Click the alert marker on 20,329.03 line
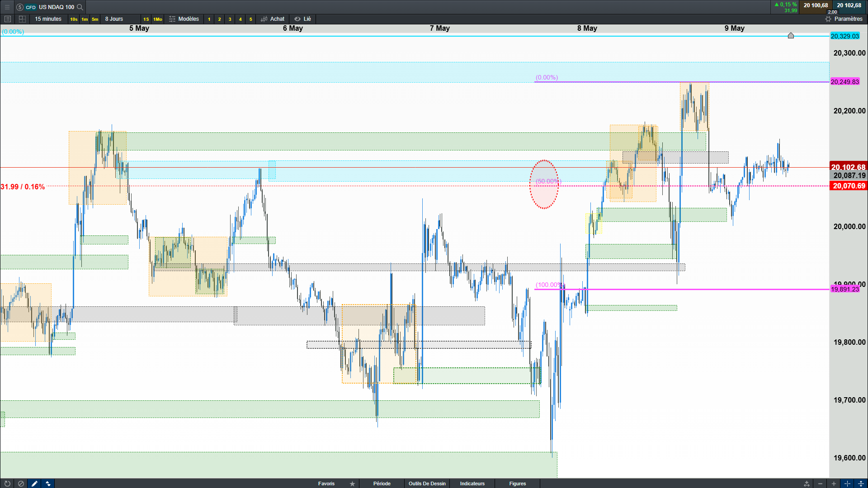Image resolution: width=868 pixels, height=488 pixels. 791,35
